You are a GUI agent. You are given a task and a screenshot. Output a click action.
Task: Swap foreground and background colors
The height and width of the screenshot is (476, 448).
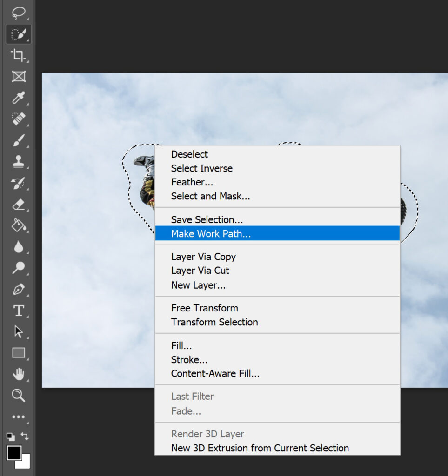pyautogui.click(x=25, y=436)
